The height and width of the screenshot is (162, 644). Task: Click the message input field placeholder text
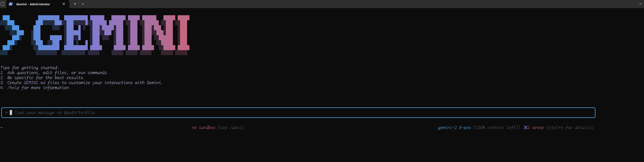(x=55, y=113)
